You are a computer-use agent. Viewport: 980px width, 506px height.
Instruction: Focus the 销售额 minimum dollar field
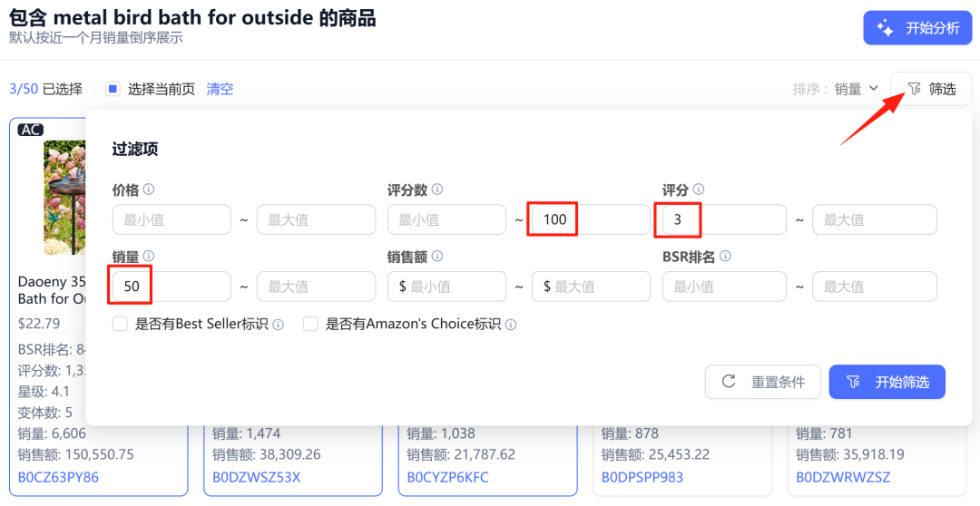446,287
